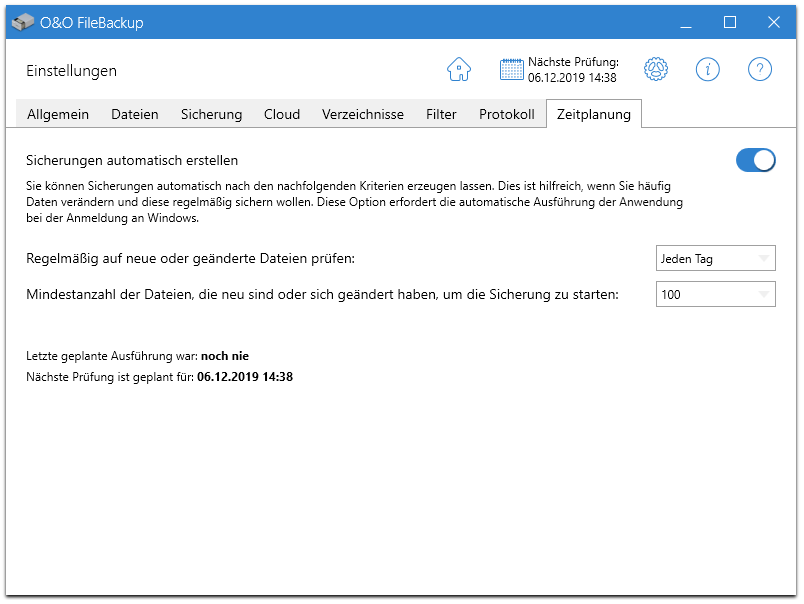Click 'Mindestanzahl der Dateien' label
Viewport: 804px width, 604px height.
tap(322, 294)
